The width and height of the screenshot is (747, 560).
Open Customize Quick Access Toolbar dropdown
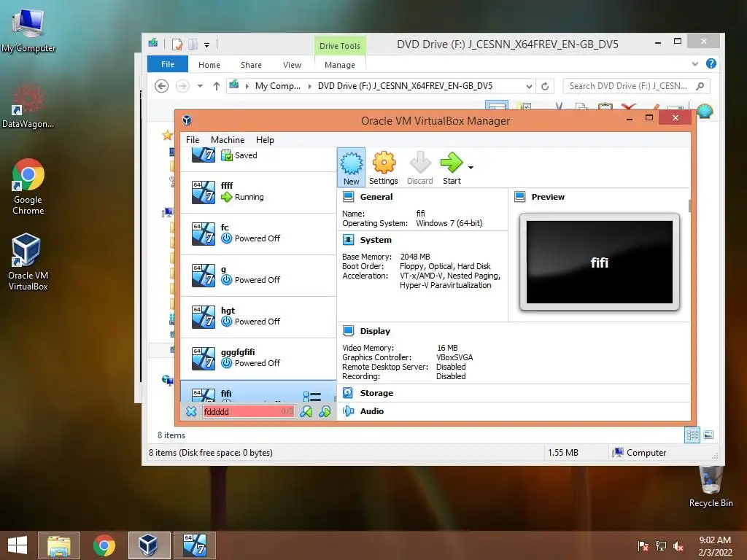point(206,45)
